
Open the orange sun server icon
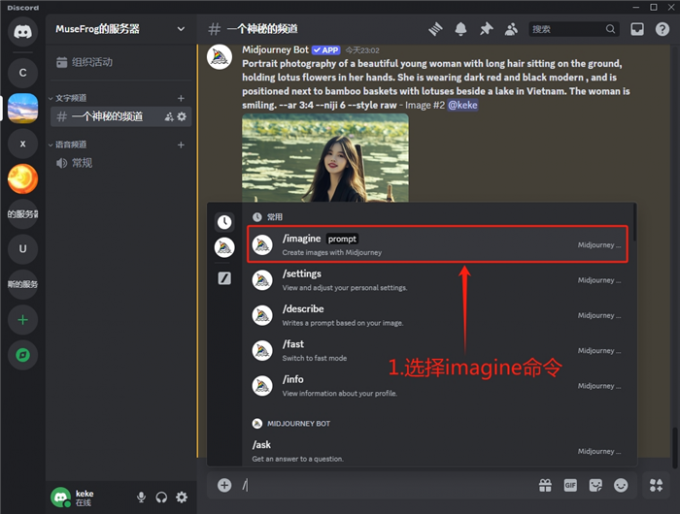point(23,179)
